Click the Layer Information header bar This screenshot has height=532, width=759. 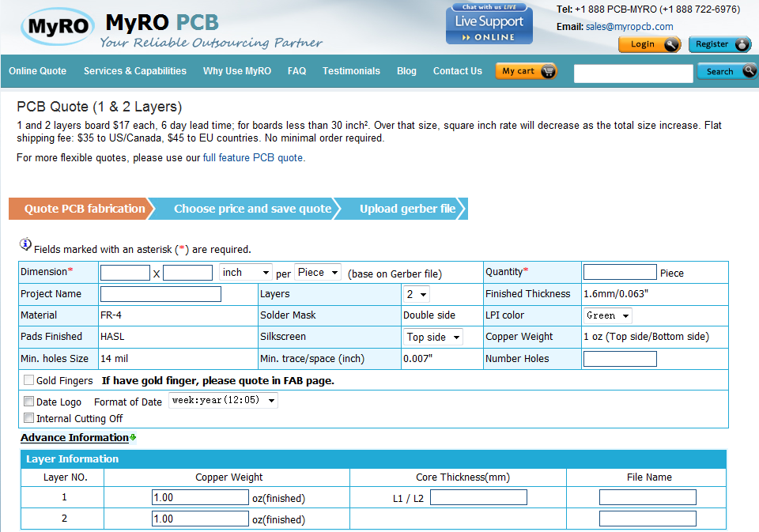click(x=373, y=459)
